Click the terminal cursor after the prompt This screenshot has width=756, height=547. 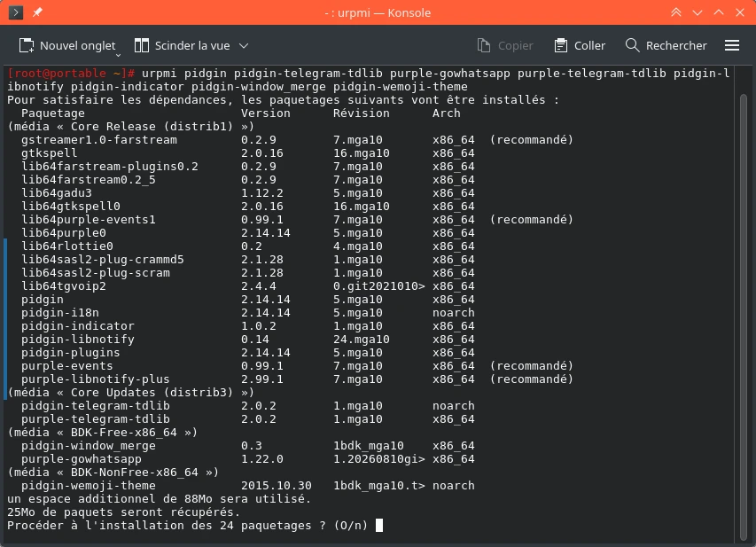point(379,526)
